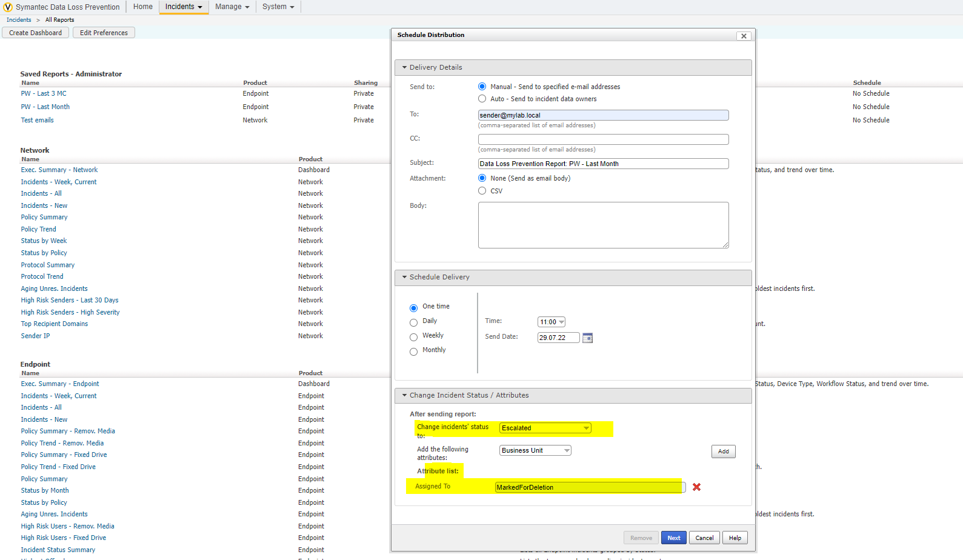The width and height of the screenshot is (963, 560).
Task: Open the Incidents menu
Action: tap(184, 7)
